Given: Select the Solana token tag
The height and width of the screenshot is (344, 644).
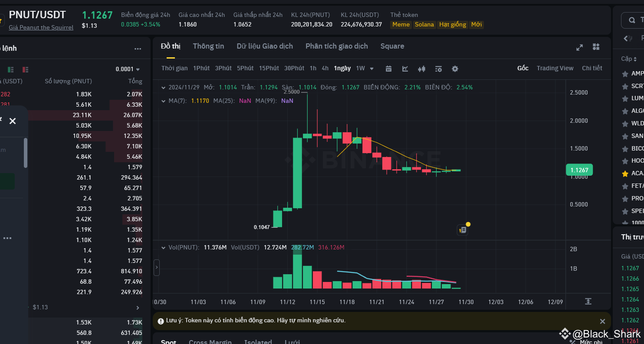Looking at the screenshot, I should (424, 25).
